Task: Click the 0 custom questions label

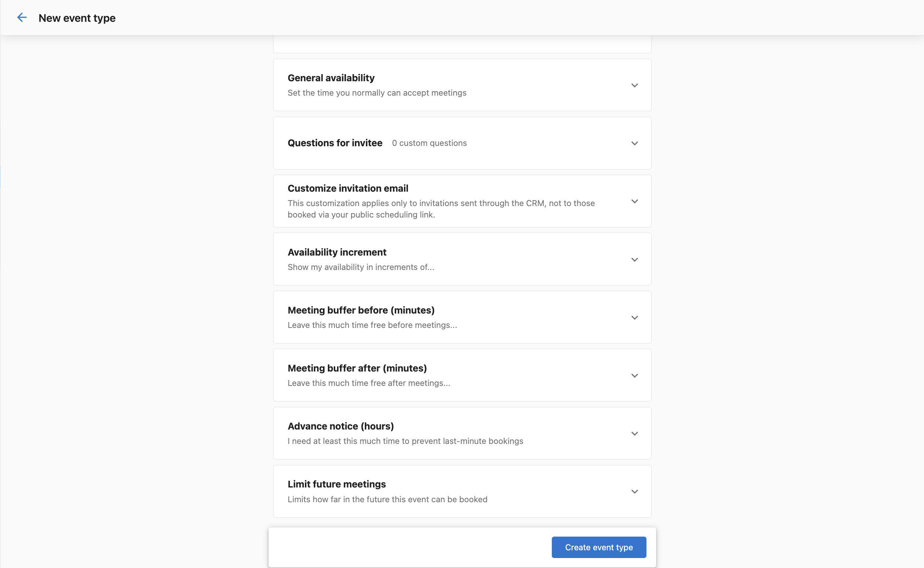Action: pos(429,143)
